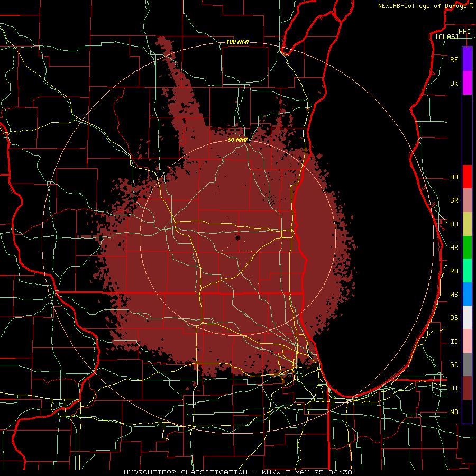Image resolution: width=476 pixels, height=476 pixels.
Task: Click the "HR" legend label
Action: (x=454, y=248)
